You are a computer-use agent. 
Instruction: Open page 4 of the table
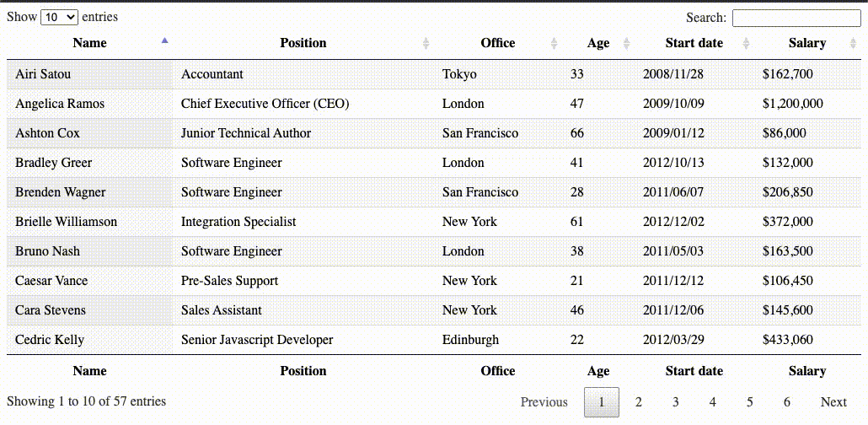[x=713, y=402]
